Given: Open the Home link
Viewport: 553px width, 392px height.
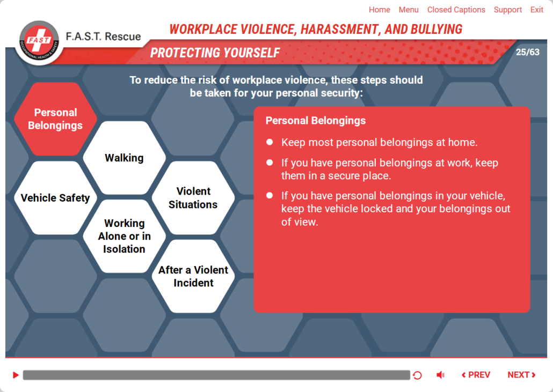Looking at the screenshot, I should pyautogui.click(x=380, y=10).
